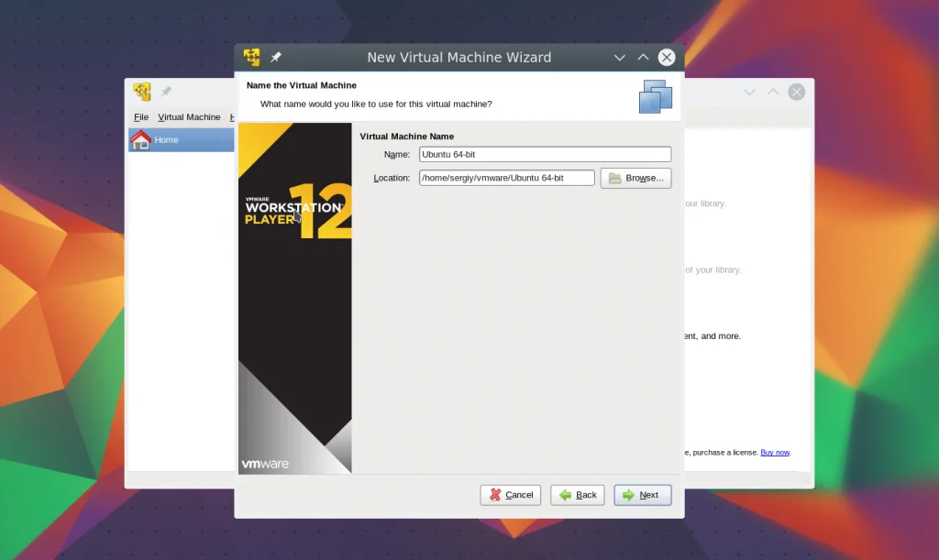The image size is (939, 560).
Task: Click the background window up chevron
Action: (x=773, y=93)
